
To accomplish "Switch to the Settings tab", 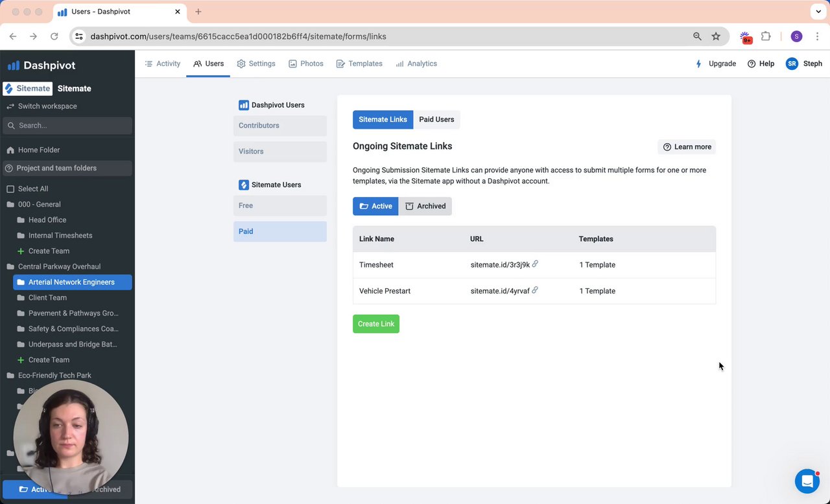I will [256, 63].
